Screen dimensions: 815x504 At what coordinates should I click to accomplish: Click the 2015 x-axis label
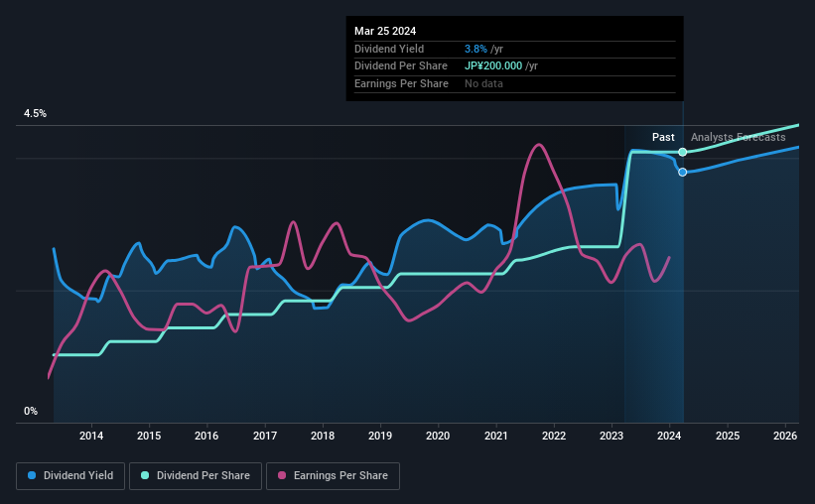pos(149,436)
